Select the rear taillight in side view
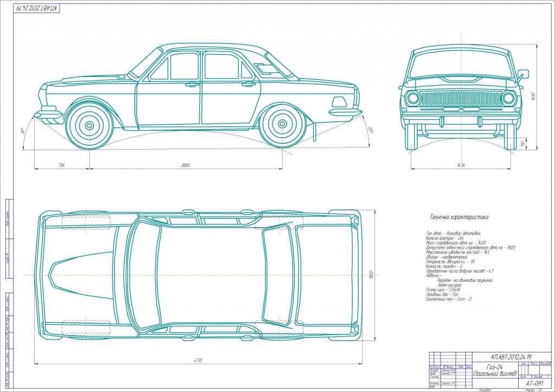Screen dimensions: 555x392 pyautogui.click(x=339, y=102)
